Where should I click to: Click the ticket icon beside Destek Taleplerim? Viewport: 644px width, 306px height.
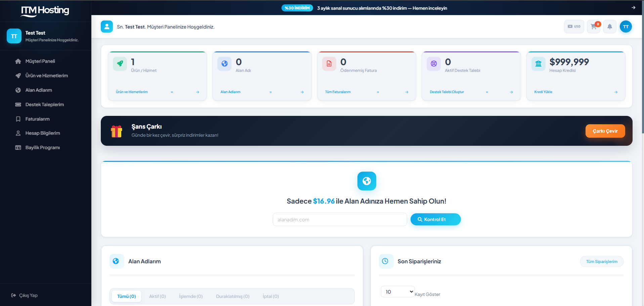(18, 104)
